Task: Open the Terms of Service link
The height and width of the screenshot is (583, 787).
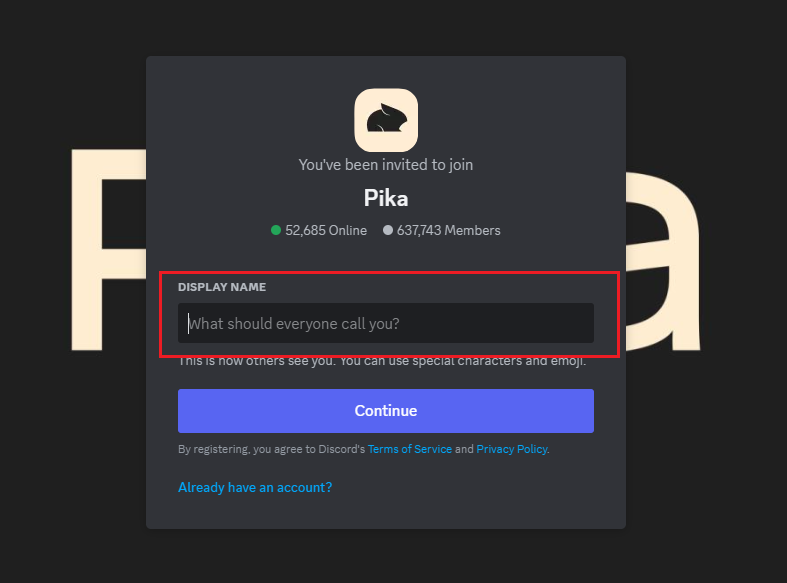Action: click(x=410, y=449)
